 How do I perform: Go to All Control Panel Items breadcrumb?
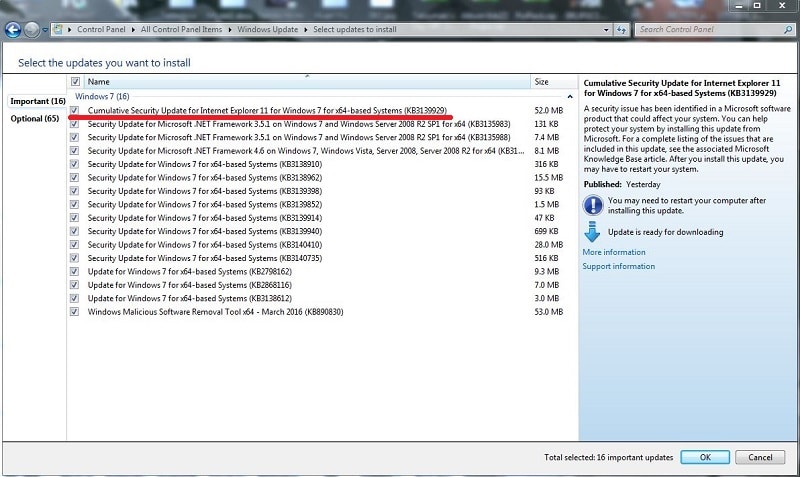(181, 30)
